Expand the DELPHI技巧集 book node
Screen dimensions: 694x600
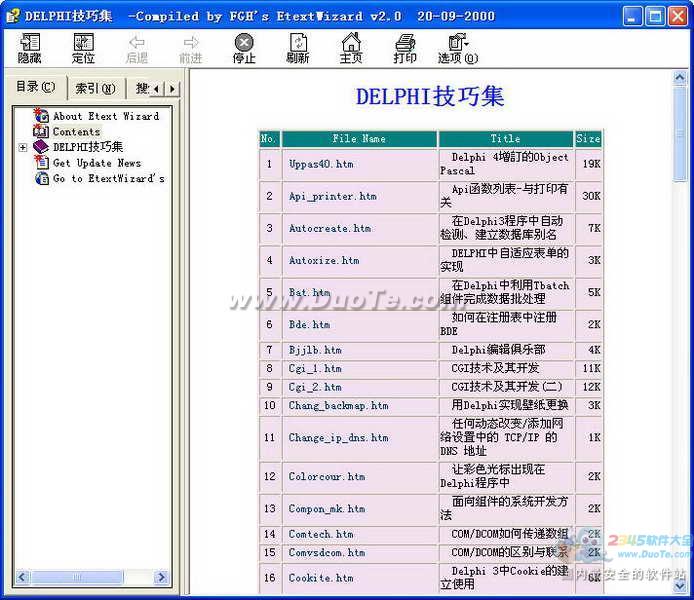pos(23,147)
